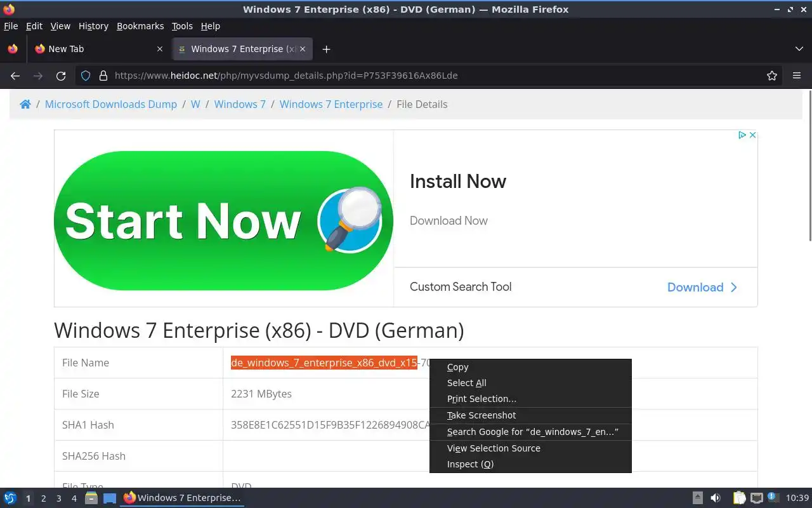Click the 2231 MBytes file size value
Image resolution: width=812 pixels, height=508 pixels.
coord(261,394)
